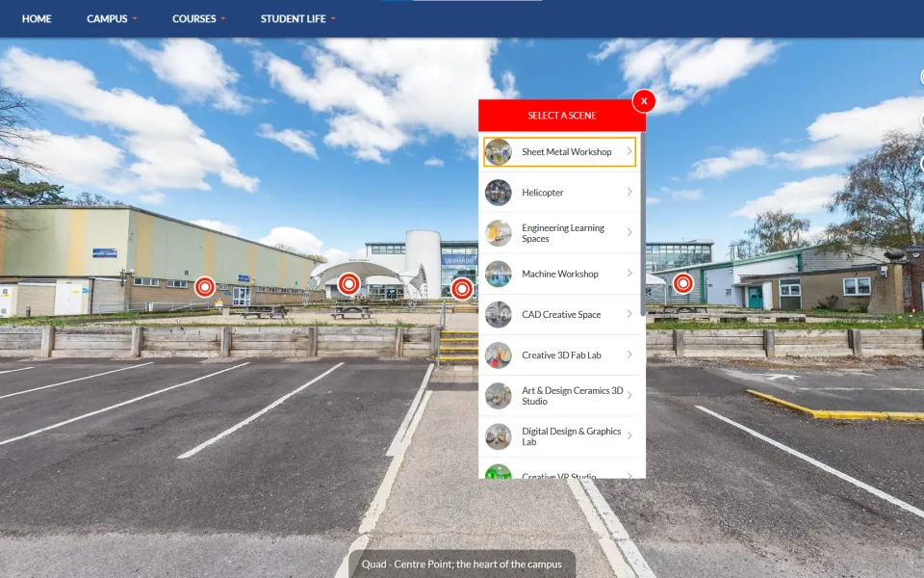Click the Machine Workshop thumbnail image

(498, 274)
